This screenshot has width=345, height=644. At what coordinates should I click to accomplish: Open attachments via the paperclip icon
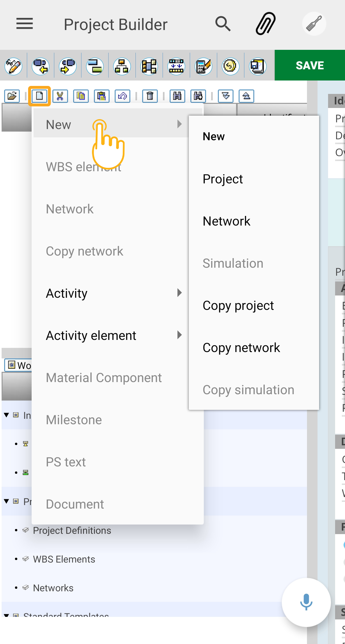[265, 24]
